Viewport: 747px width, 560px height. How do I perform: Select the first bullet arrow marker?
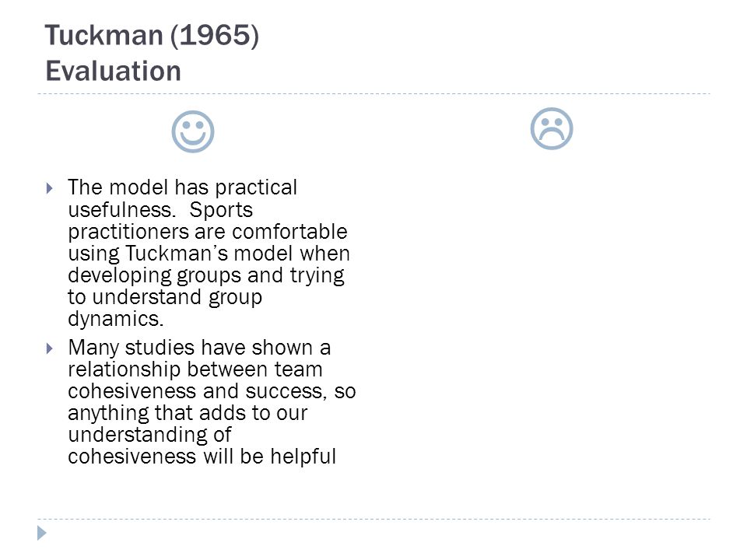[50, 188]
